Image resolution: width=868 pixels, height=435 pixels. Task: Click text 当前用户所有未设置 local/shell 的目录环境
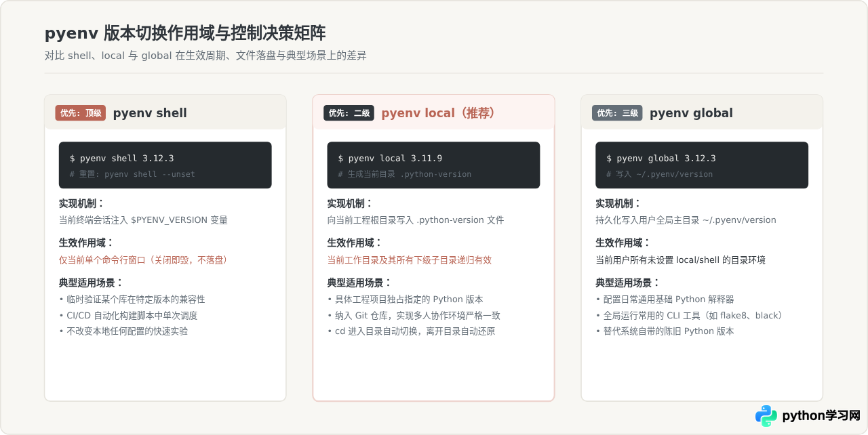[x=681, y=260]
